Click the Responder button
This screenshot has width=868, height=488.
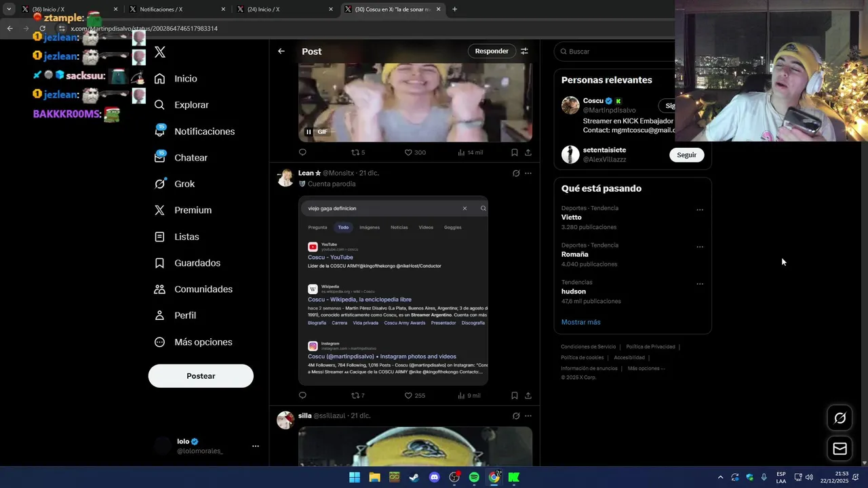pyautogui.click(x=492, y=52)
